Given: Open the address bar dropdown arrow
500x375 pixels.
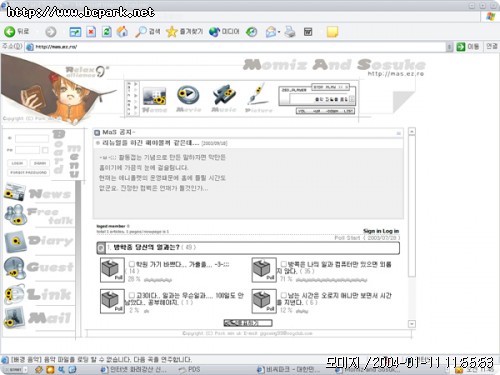Looking at the screenshot, I should click(449, 47).
